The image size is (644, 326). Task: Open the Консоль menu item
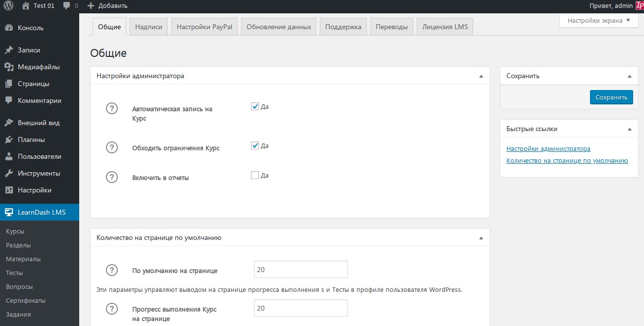coord(40,28)
